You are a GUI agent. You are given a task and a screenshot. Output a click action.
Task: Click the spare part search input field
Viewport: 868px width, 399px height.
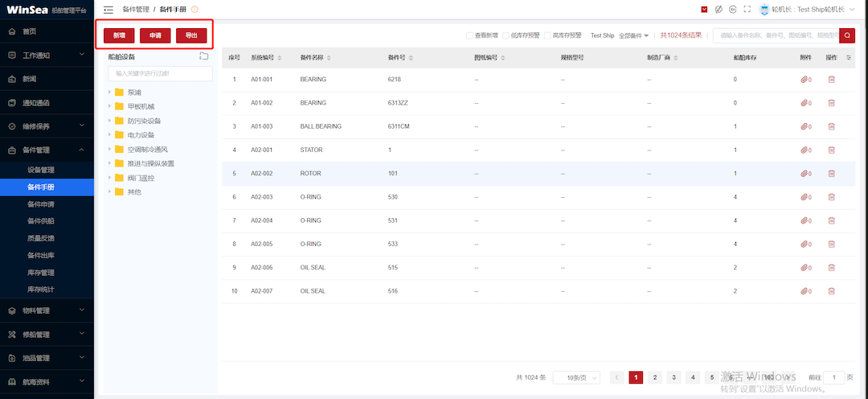[776, 35]
